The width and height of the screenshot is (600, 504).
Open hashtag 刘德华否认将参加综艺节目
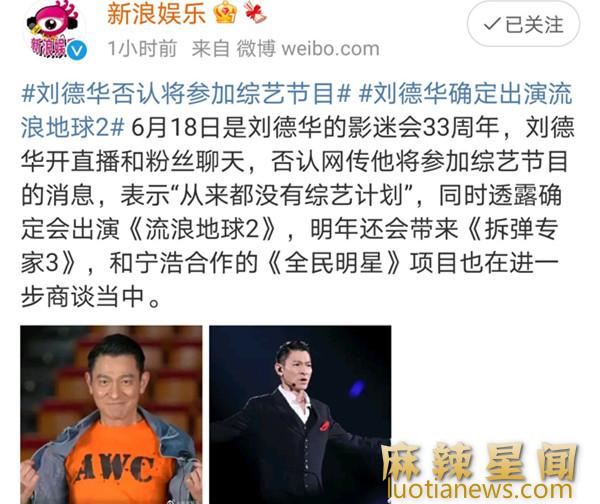coord(186,93)
